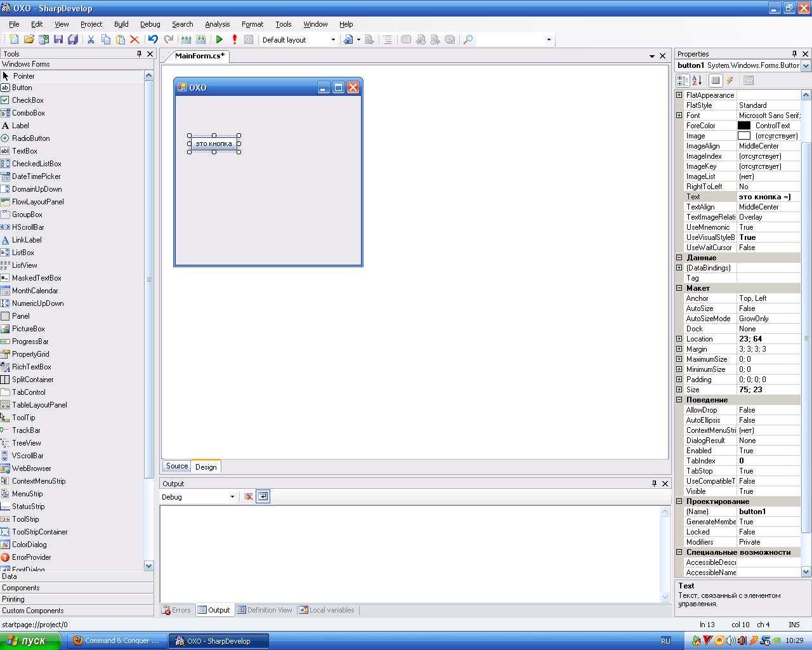
Task: Switch to the Source tab
Action: [x=177, y=466]
